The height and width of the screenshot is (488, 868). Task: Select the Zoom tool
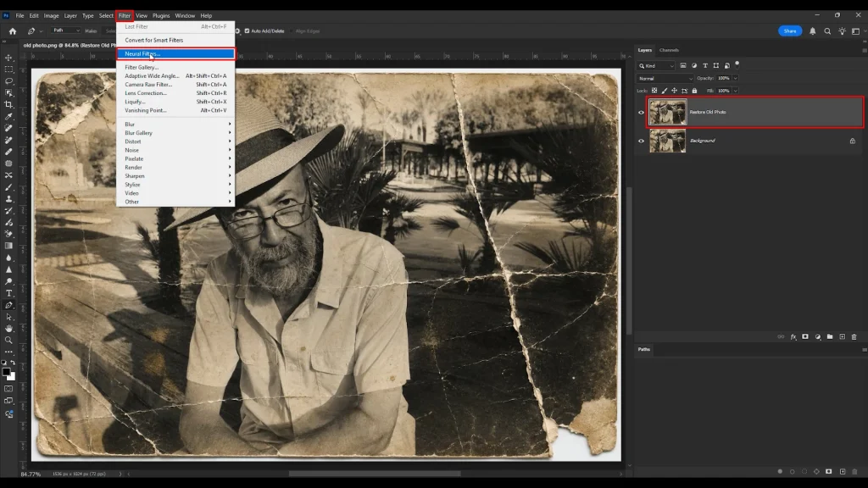pyautogui.click(x=8, y=341)
